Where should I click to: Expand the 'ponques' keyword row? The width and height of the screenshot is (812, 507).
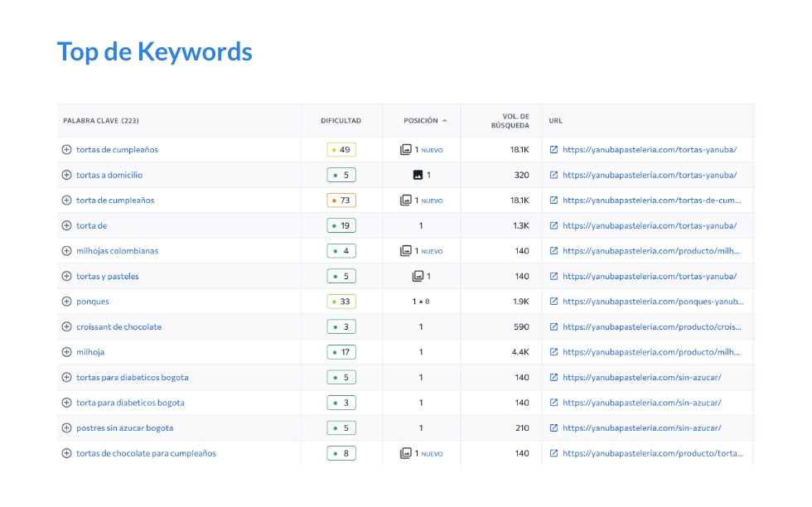(66, 302)
